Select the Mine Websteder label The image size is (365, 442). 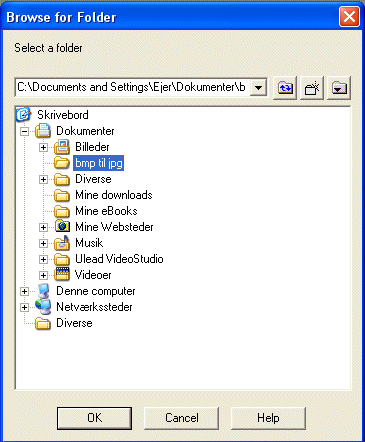[x=114, y=227]
